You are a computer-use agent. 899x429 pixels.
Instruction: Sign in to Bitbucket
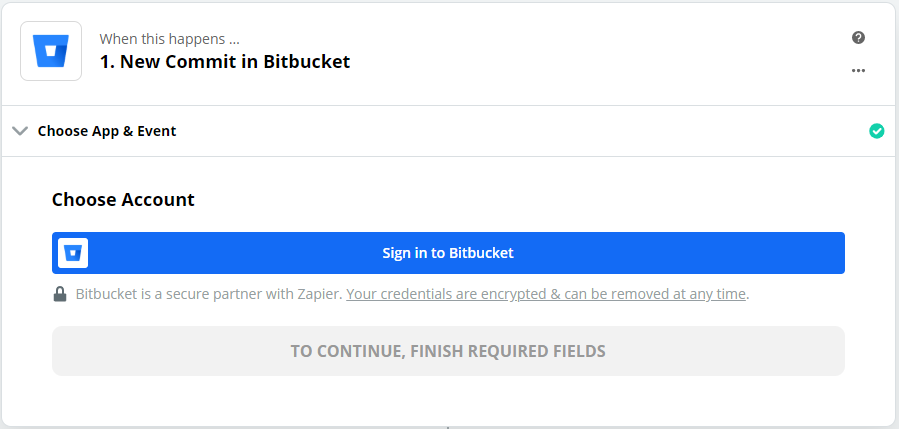448,253
